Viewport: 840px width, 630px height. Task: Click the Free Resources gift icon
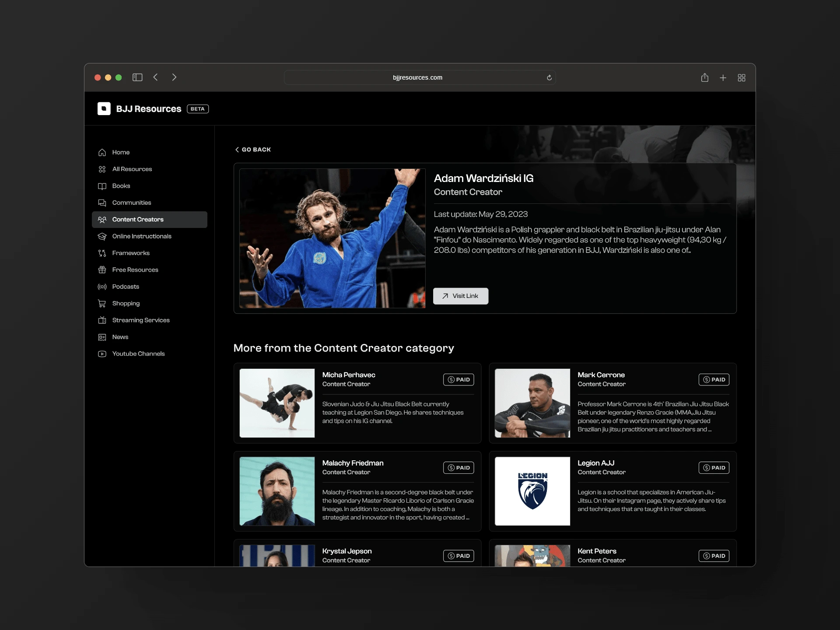(102, 270)
